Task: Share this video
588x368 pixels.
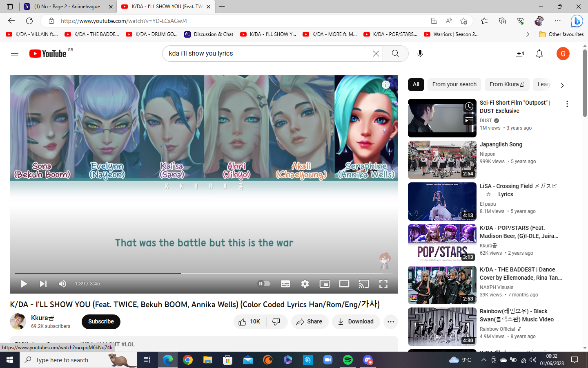Action: click(309, 322)
